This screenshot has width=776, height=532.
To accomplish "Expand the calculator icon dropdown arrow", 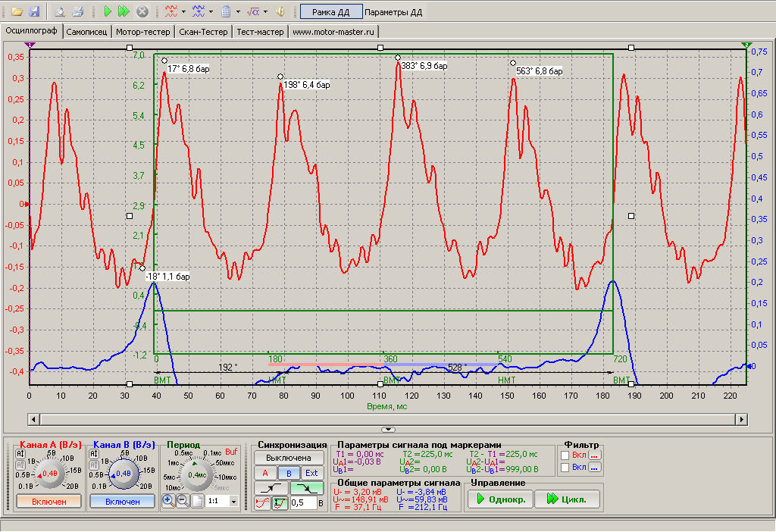I will (x=238, y=12).
